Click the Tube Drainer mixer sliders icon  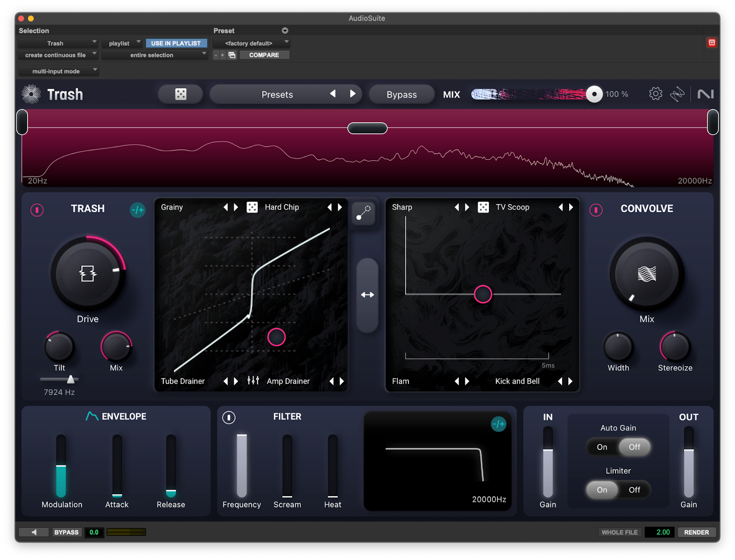pyautogui.click(x=253, y=380)
